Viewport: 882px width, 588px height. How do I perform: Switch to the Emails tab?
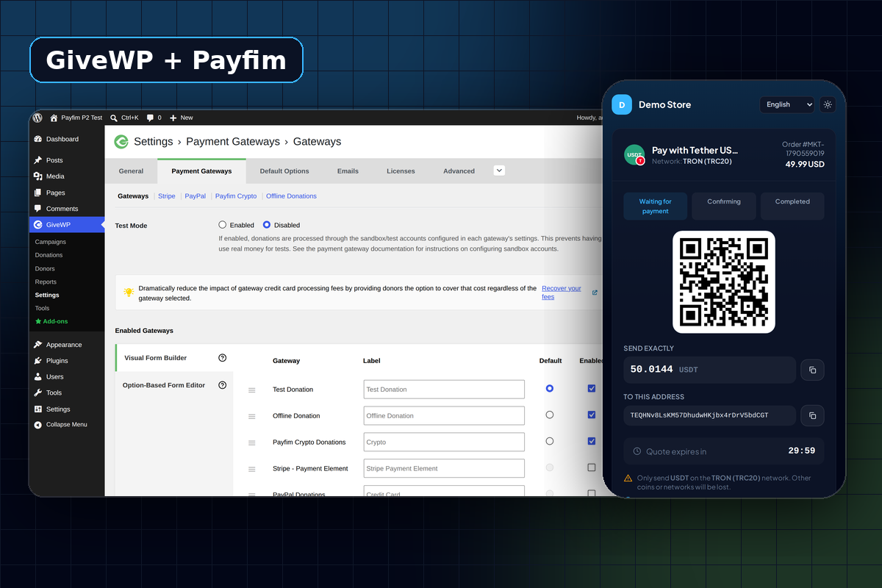pos(348,171)
